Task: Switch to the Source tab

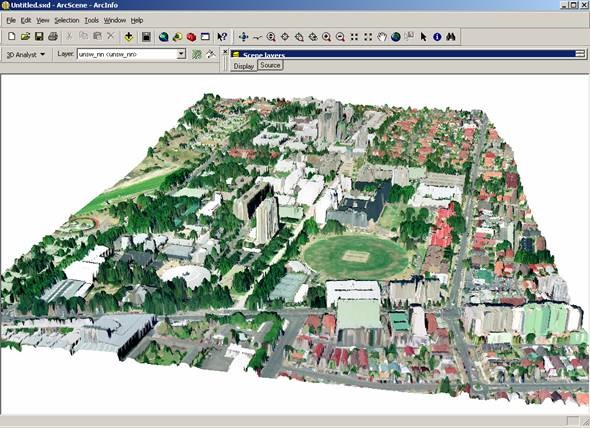Action: tap(270, 65)
